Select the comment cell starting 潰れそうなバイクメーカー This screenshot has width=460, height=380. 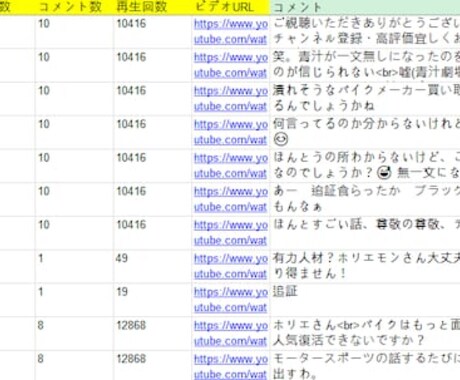(x=365, y=99)
